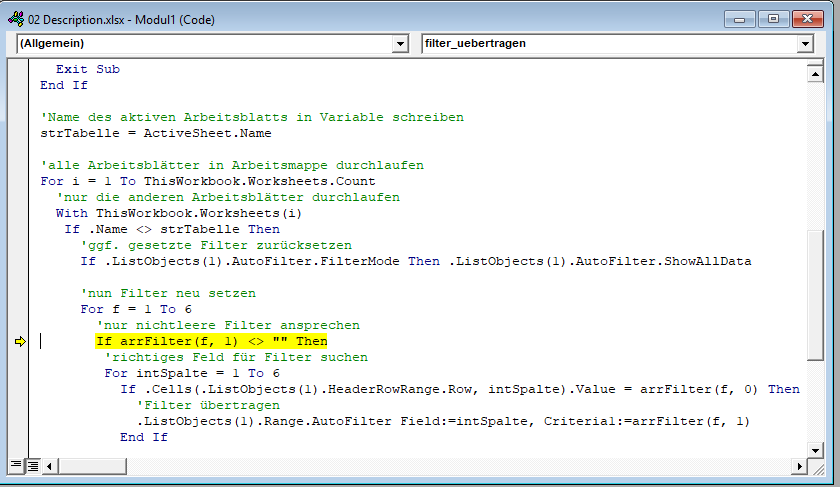Screen dimensions: 840x487
Task: Click the yellow execution arrow in margin
Action: [19, 342]
